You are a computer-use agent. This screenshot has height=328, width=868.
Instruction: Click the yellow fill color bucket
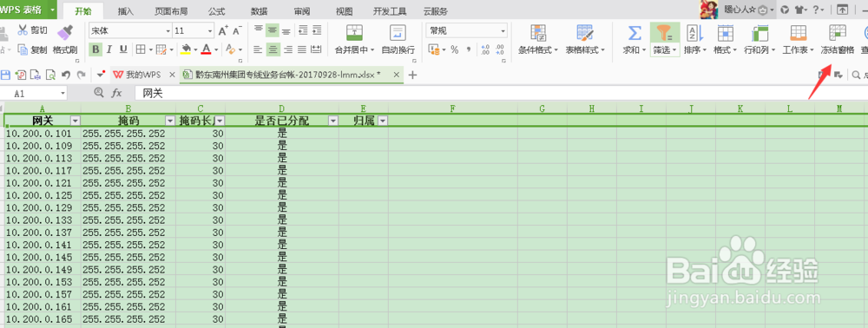tap(186, 49)
